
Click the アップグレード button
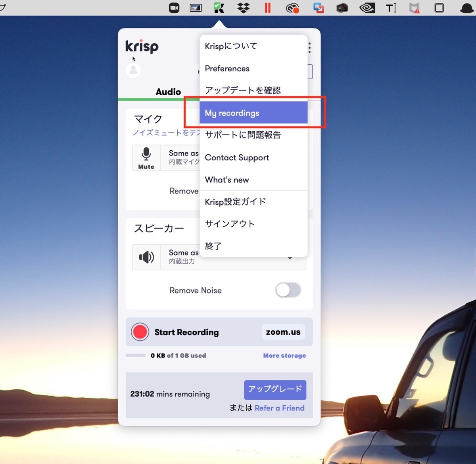point(275,389)
